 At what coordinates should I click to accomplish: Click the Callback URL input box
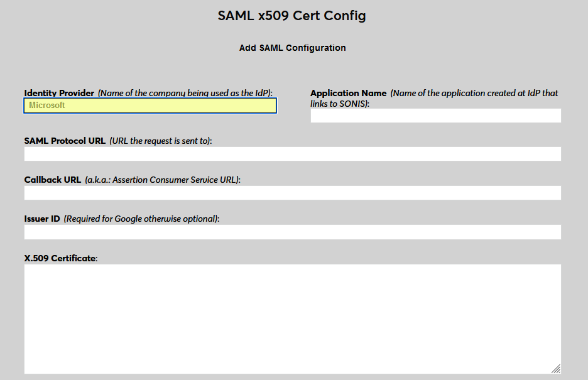coord(292,193)
